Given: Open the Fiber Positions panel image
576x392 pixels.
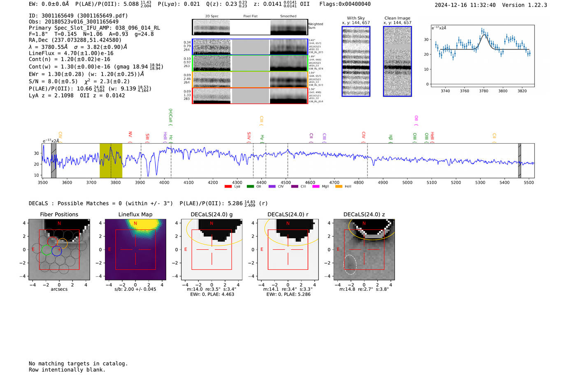Looking at the screenshot, I should (59, 249).
